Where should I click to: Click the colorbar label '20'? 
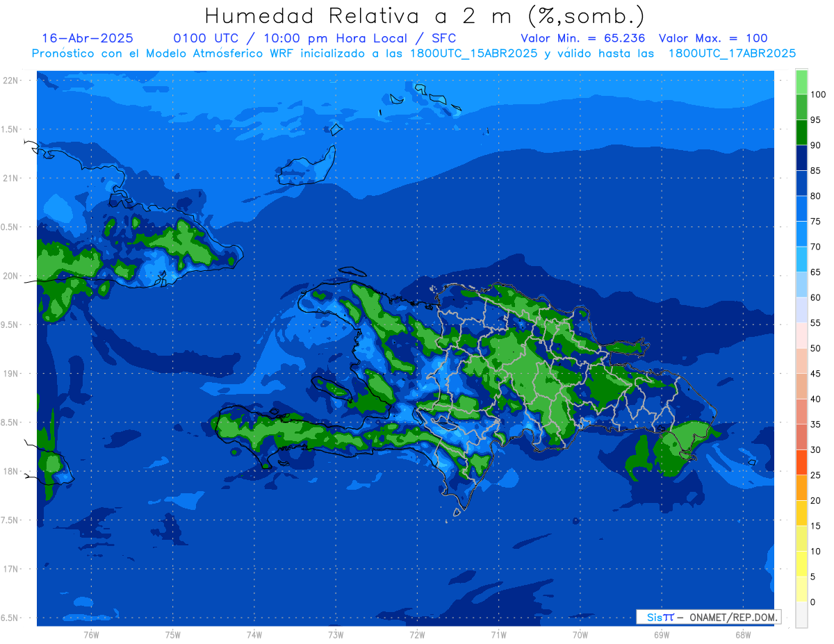(815, 500)
